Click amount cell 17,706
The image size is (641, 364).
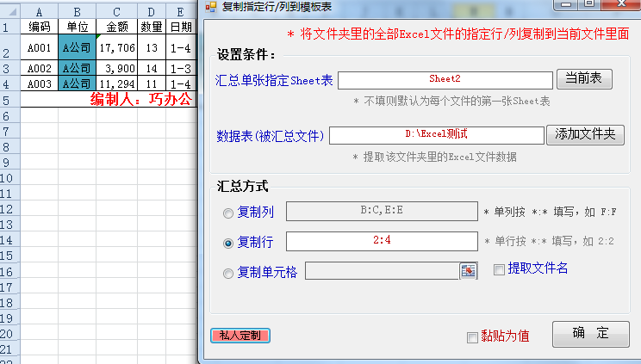coord(117,47)
